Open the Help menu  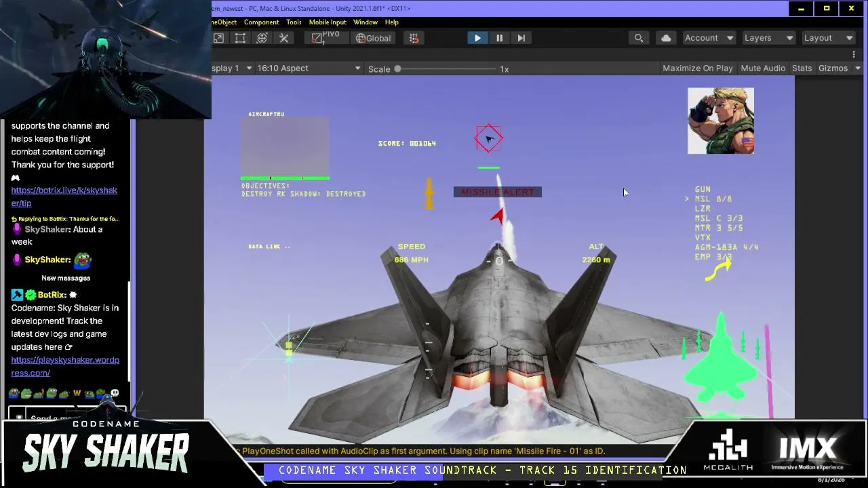click(391, 22)
